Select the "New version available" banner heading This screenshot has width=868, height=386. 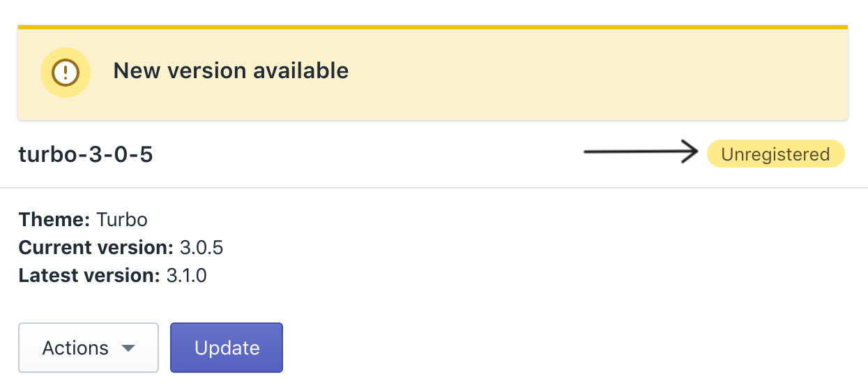pyautogui.click(x=231, y=70)
